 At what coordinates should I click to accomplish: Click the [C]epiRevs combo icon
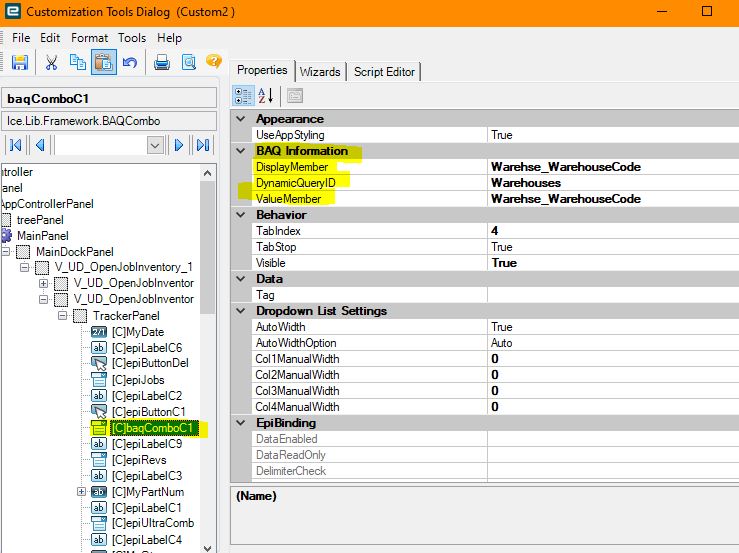[x=99, y=460]
